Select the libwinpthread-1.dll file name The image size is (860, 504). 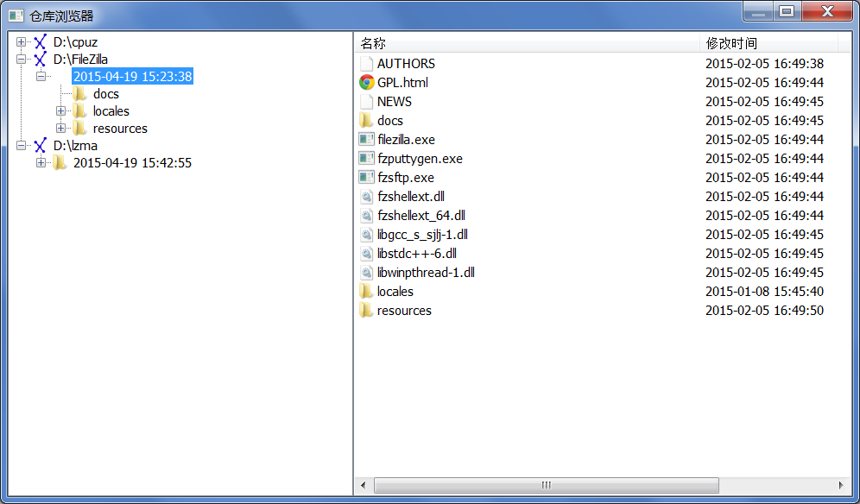coord(426,273)
